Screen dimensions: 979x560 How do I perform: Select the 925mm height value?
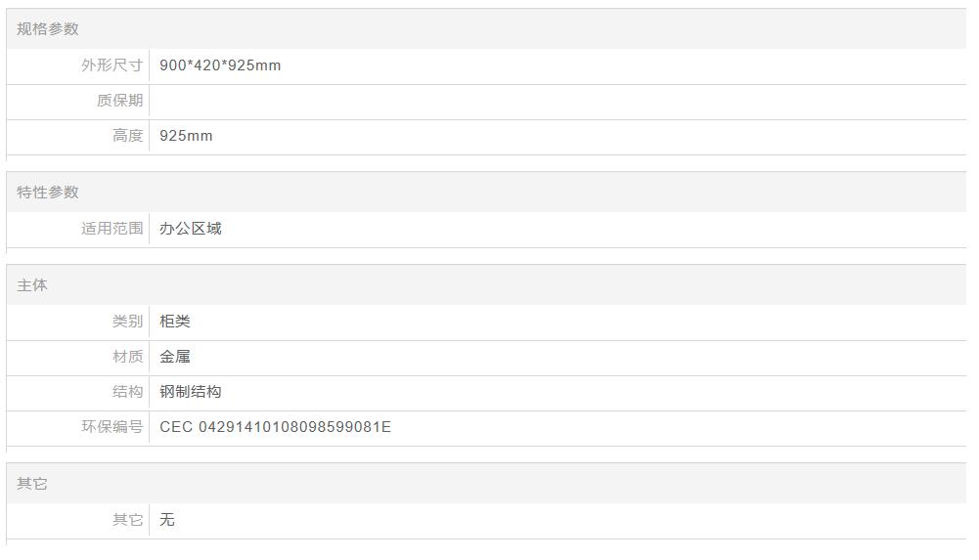[186, 136]
